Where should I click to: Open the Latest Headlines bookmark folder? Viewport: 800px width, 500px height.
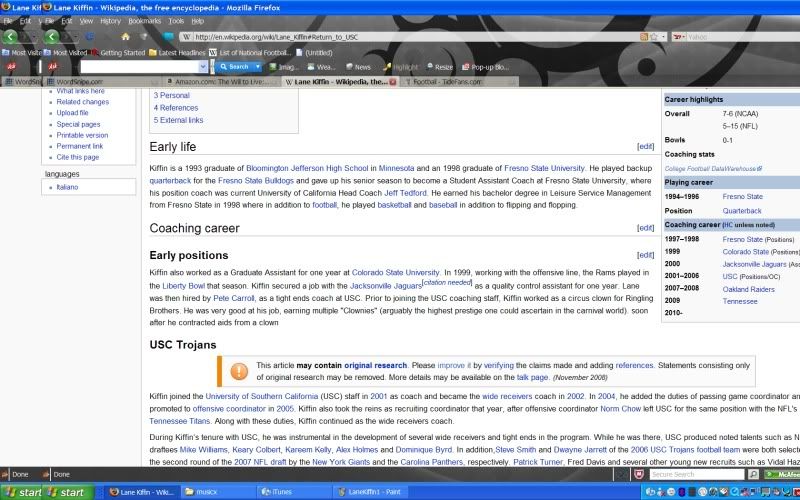coord(177,53)
